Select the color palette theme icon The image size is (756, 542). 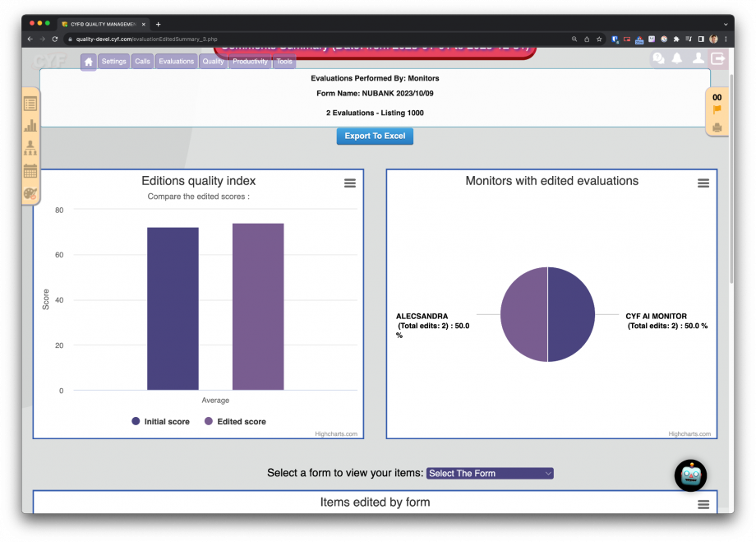click(x=30, y=193)
